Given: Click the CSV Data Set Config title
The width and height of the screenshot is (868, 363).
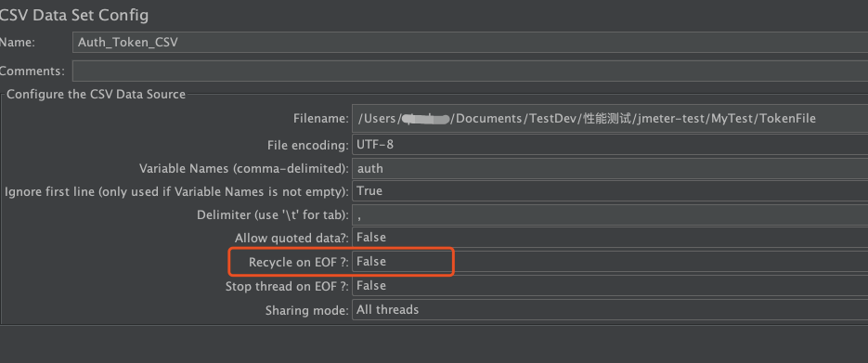Looking at the screenshot, I should click(x=73, y=15).
